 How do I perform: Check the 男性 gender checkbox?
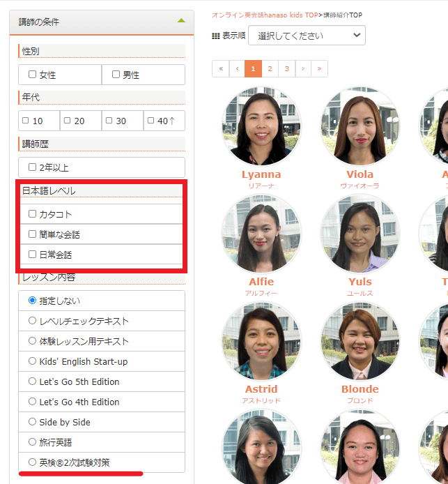pyautogui.click(x=116, y=74)
